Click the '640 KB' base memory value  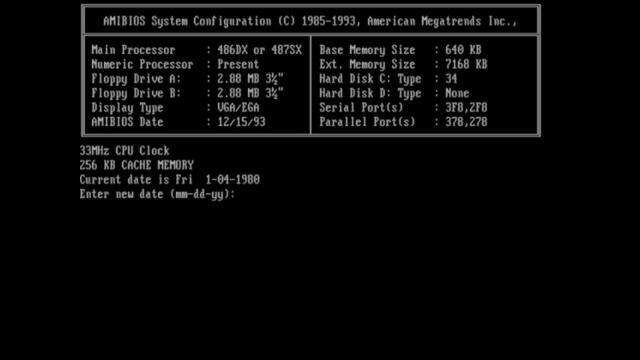click(463, 50)
